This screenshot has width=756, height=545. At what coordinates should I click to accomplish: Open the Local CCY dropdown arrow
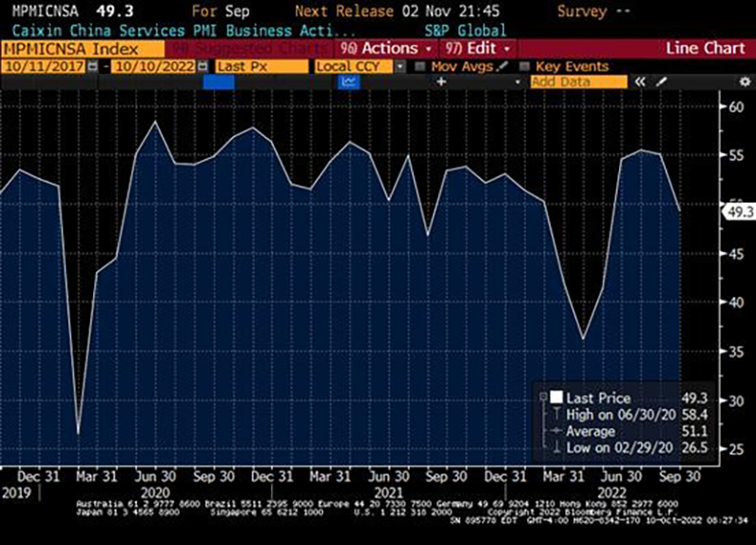399,67
